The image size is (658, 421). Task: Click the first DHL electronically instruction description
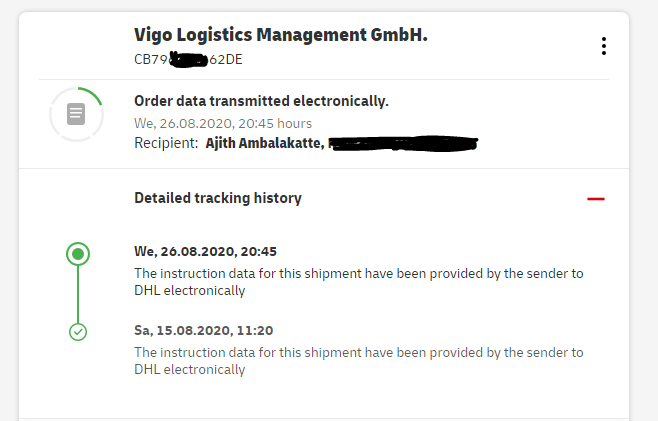click(x=359, y=282)
